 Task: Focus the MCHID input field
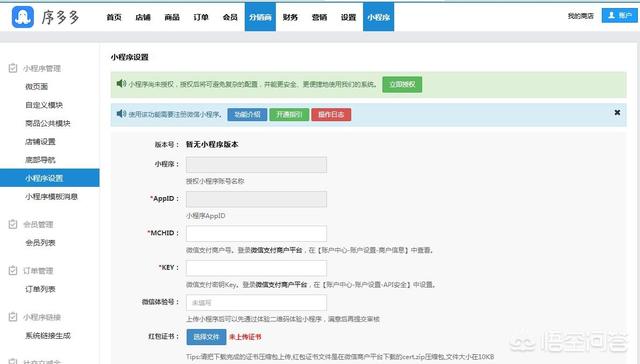click(256, 233)
